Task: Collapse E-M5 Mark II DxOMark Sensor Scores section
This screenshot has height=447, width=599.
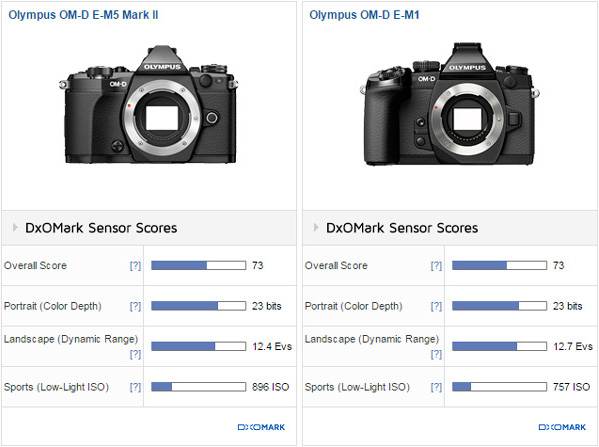Action: pyautogui.click(x=15, y=228)
